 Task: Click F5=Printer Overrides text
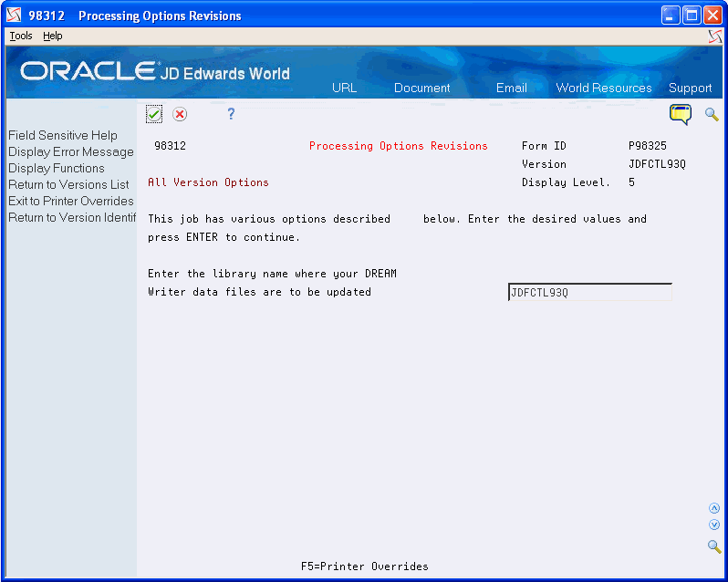click(365, 566)
